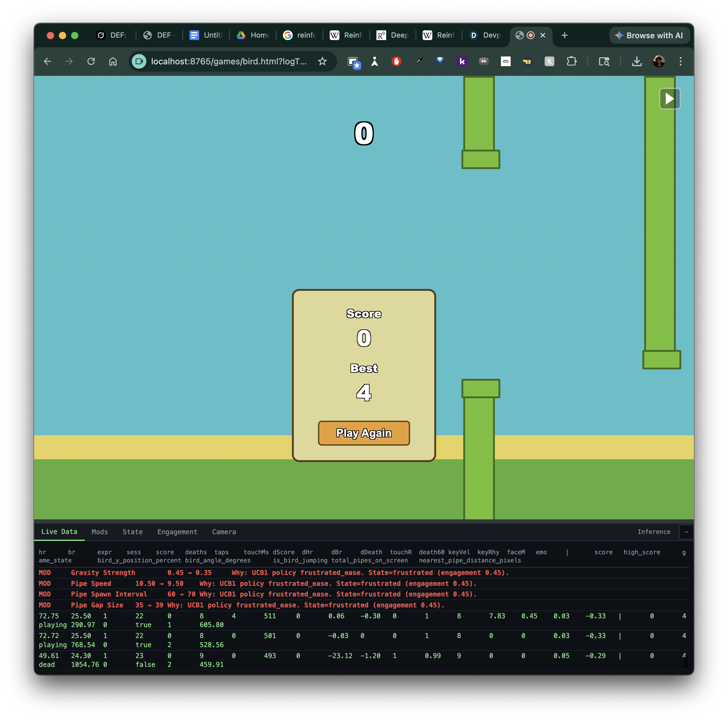
Task: Toggle the Inference button
Action: click(653, 532)
